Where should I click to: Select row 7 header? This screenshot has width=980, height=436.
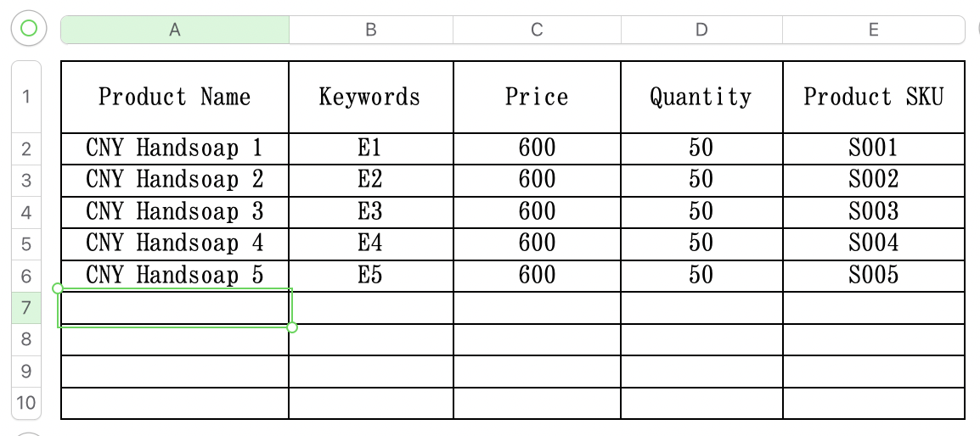coord(26,307)
